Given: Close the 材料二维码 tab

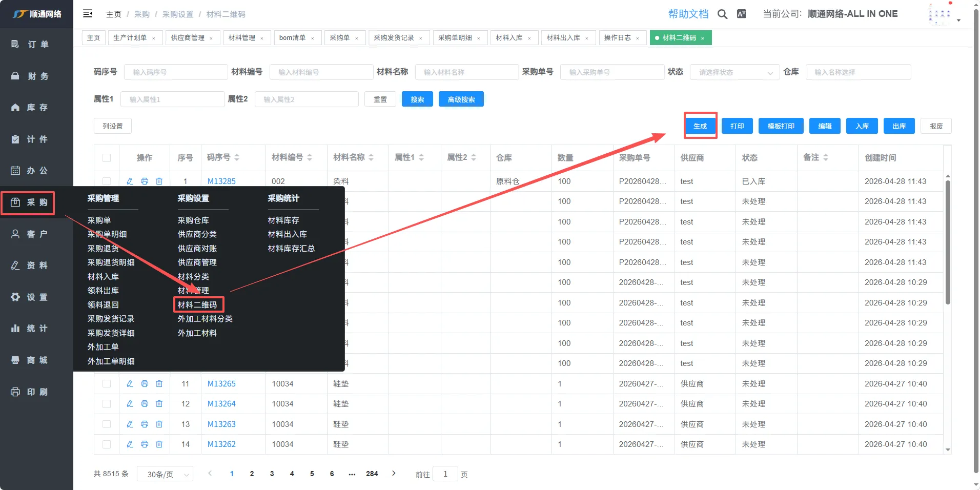Looking at the screenshot, I should (703, 38).
